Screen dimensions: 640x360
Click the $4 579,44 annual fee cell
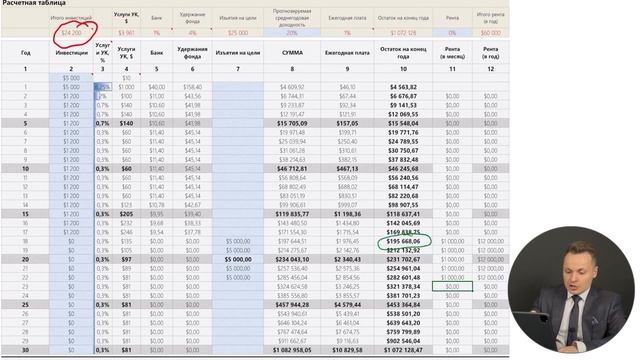tap(347, 305)
